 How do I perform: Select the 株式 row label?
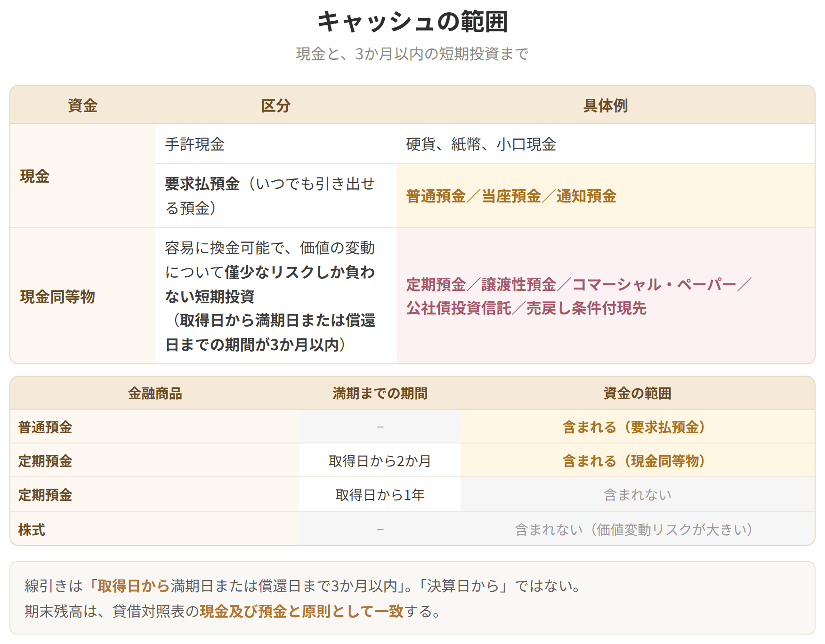(154, 529)
